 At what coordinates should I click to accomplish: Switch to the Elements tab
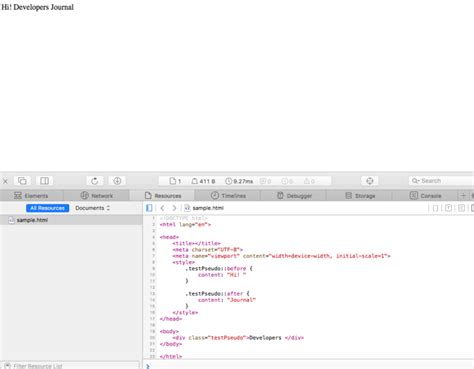31,196
